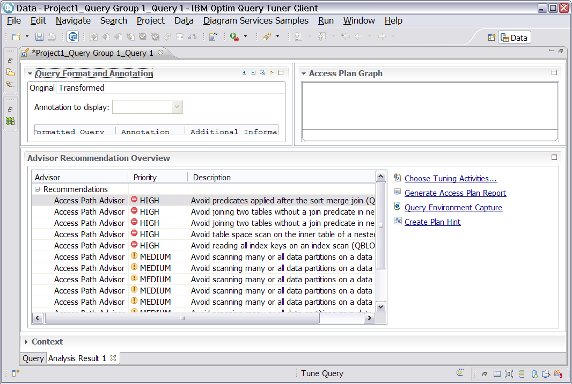Screen dimensions: 572x384
Task: Collapse the Access Plan Graph section
Action: [x=303, y=73]
